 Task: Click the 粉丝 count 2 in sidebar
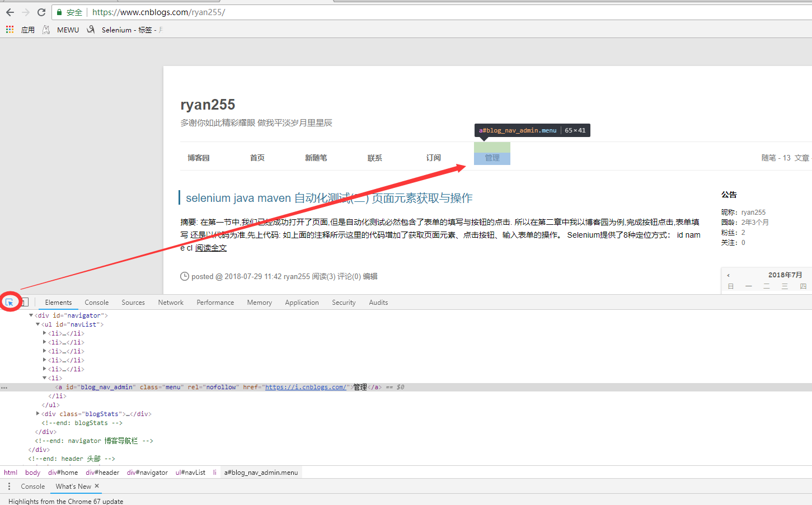point(743,233)
